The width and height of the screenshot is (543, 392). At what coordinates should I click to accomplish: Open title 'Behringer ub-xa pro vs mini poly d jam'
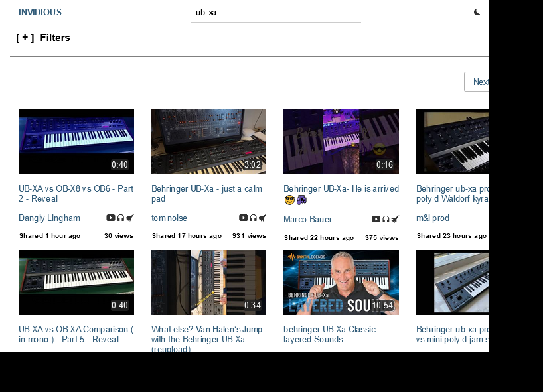452,334
